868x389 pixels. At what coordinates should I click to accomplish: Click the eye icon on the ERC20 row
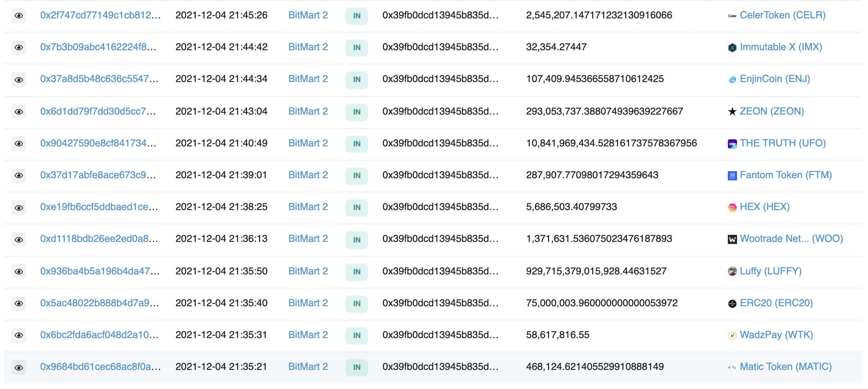click(19, 303)
